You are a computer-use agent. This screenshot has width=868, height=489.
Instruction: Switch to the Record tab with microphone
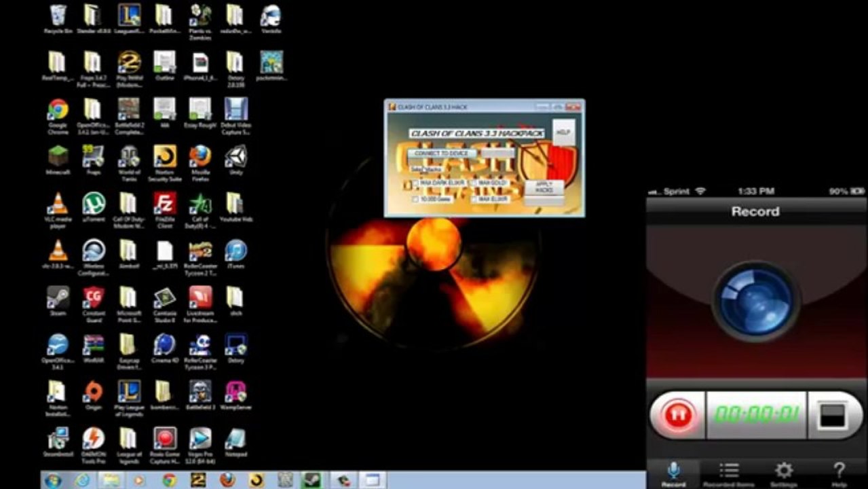click(x=673, y=474)
